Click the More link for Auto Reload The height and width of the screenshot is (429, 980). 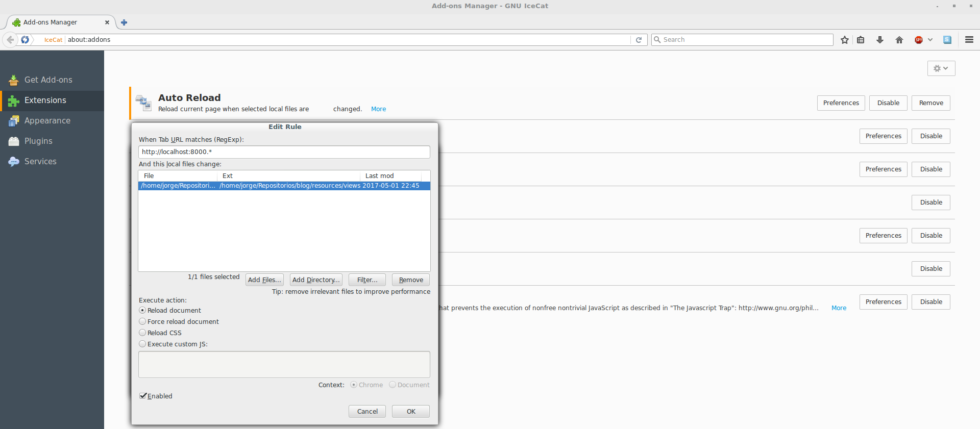pos(378,109)
